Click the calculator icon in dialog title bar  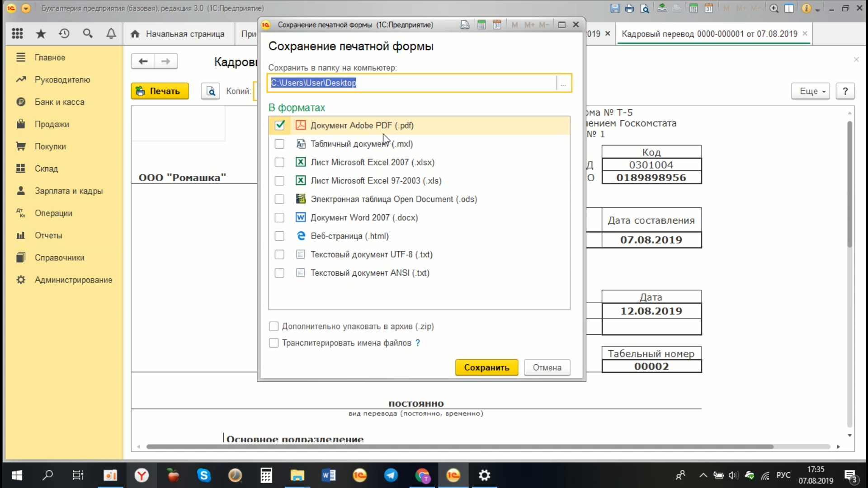[481, 25]
